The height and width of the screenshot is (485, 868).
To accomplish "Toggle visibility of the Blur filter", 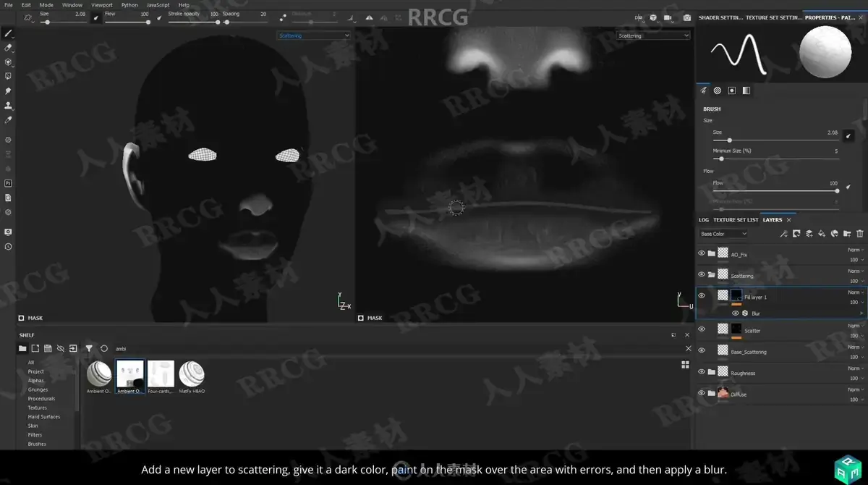I will pos(736,313).
